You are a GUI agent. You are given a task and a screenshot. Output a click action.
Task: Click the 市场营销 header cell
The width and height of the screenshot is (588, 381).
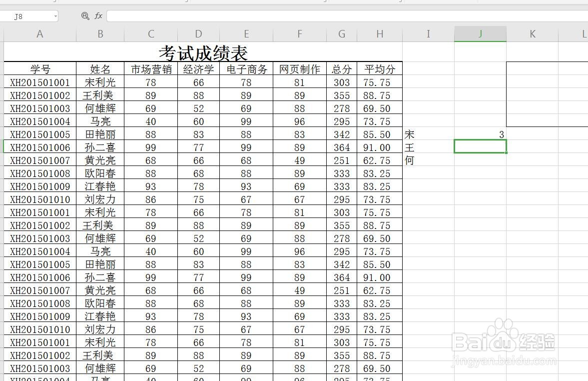(x=150, y=69)
